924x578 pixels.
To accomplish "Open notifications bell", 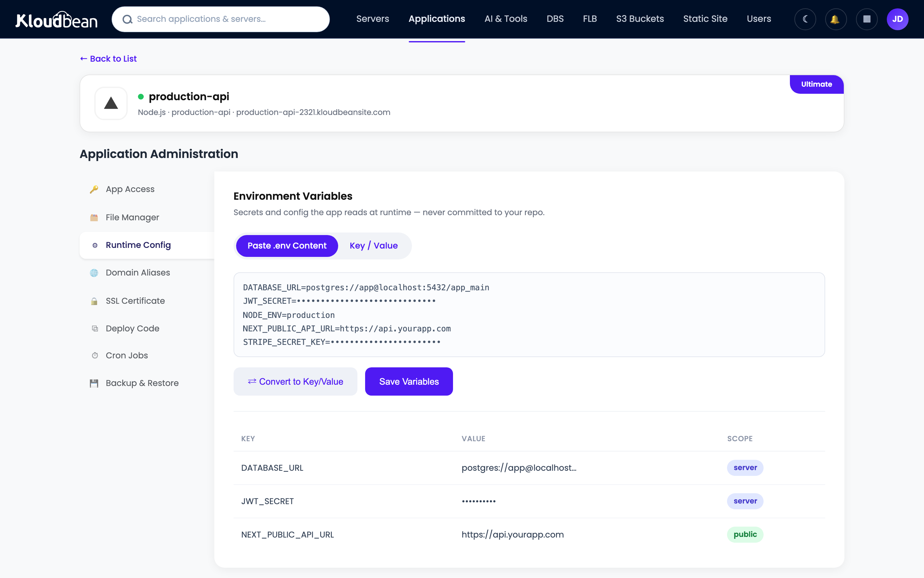I will pos(836,19).
